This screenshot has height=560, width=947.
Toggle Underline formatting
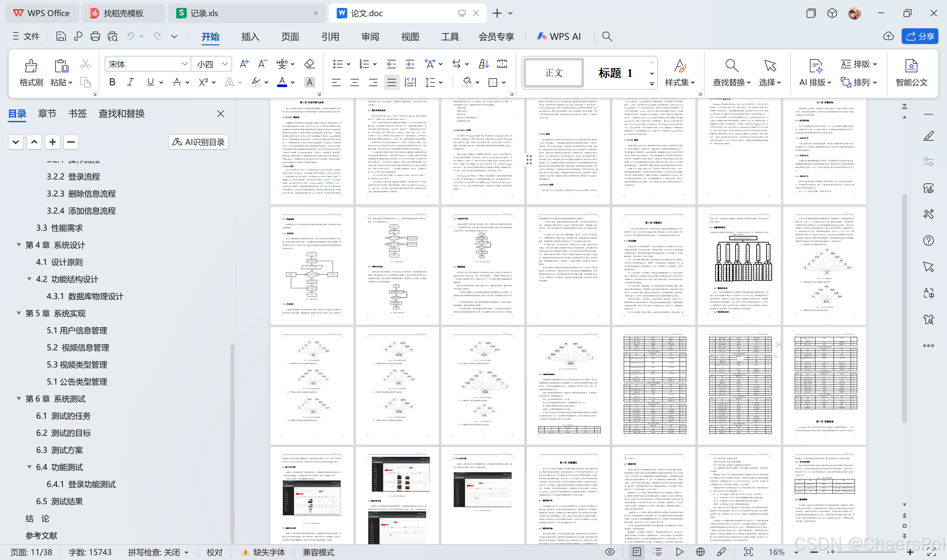pos(150,82)
